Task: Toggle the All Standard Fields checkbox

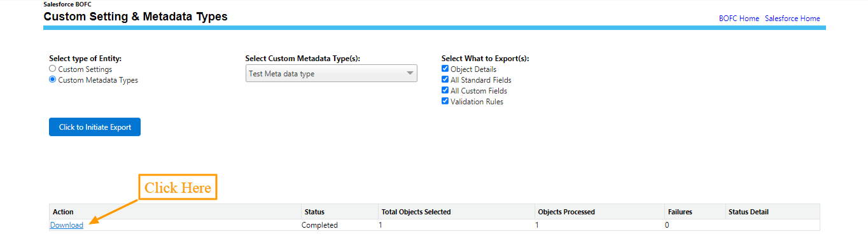Action: 445,79
